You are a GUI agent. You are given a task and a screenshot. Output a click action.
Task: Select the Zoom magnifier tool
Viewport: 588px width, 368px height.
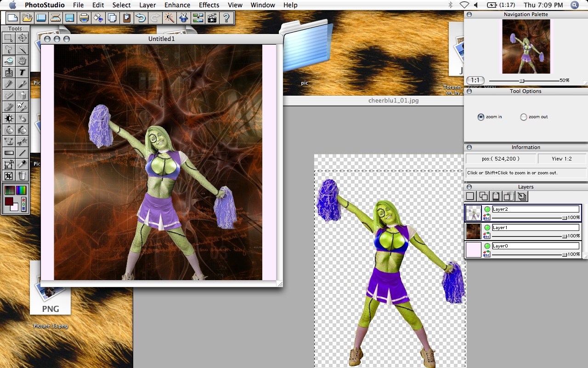tap(9, 61)
